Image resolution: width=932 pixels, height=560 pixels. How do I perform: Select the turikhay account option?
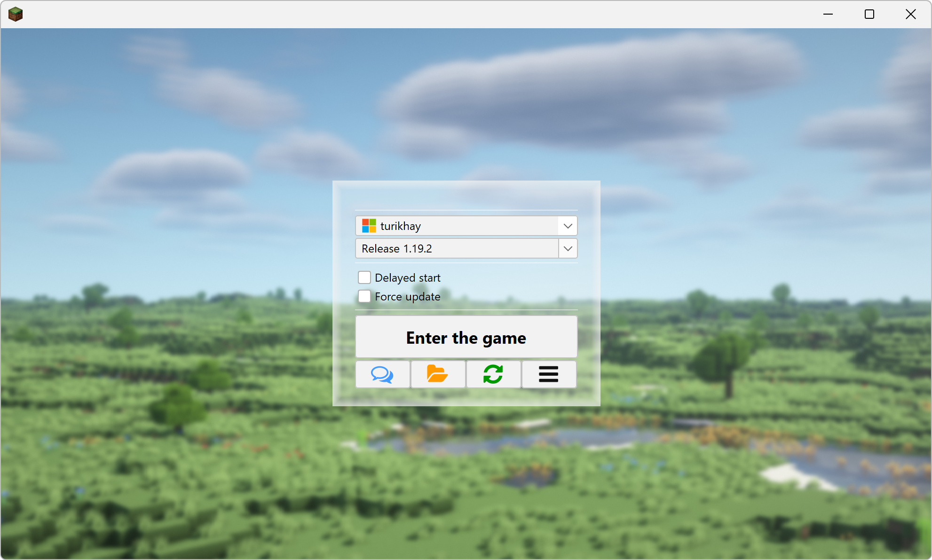466,226
